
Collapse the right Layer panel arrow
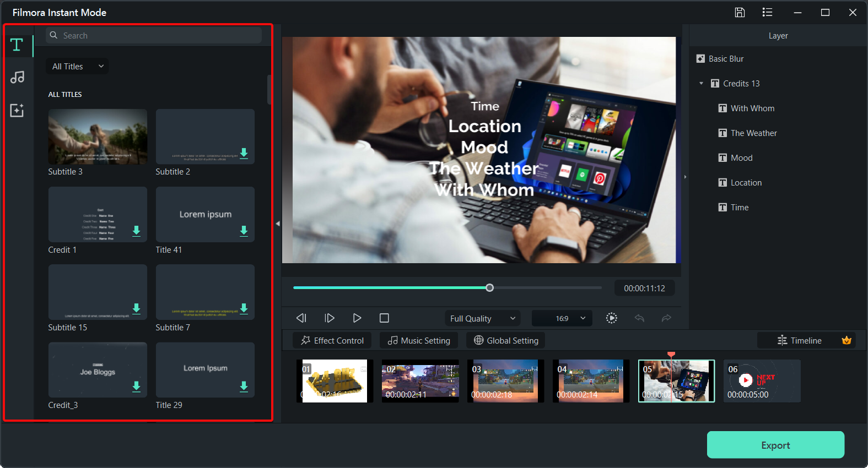(685, 177)
